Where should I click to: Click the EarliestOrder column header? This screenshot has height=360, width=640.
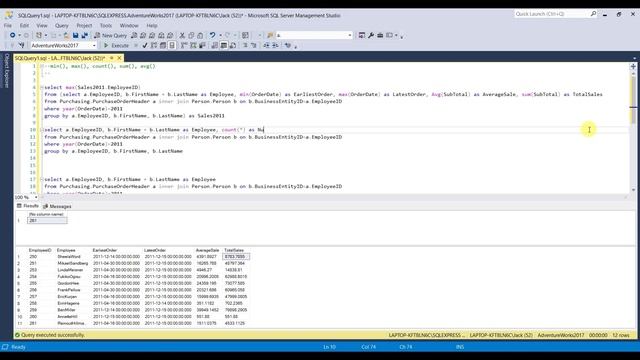point(105,250)
